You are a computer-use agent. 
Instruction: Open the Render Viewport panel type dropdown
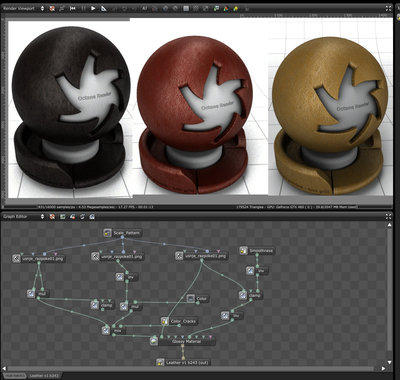42,9
